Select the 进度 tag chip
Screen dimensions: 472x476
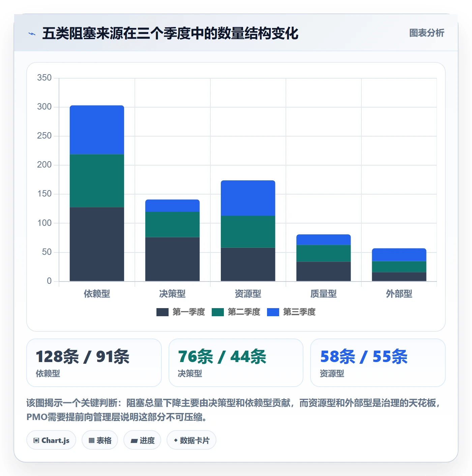point(142,440)
